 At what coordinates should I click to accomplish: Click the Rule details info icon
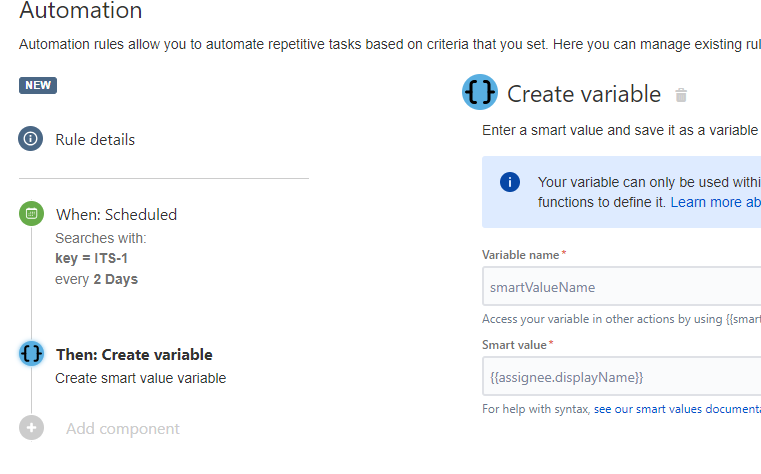click(x=31, y=139)
